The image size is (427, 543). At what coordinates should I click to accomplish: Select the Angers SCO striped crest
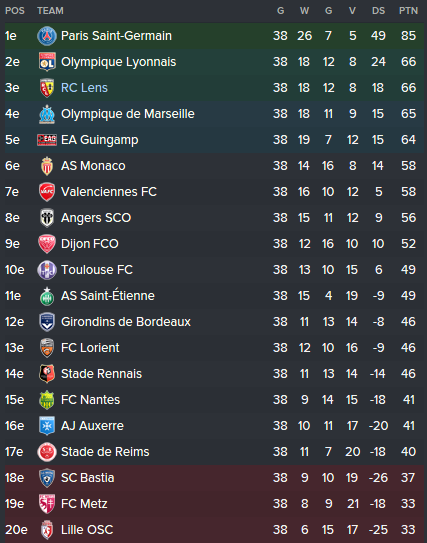point(47,218)
